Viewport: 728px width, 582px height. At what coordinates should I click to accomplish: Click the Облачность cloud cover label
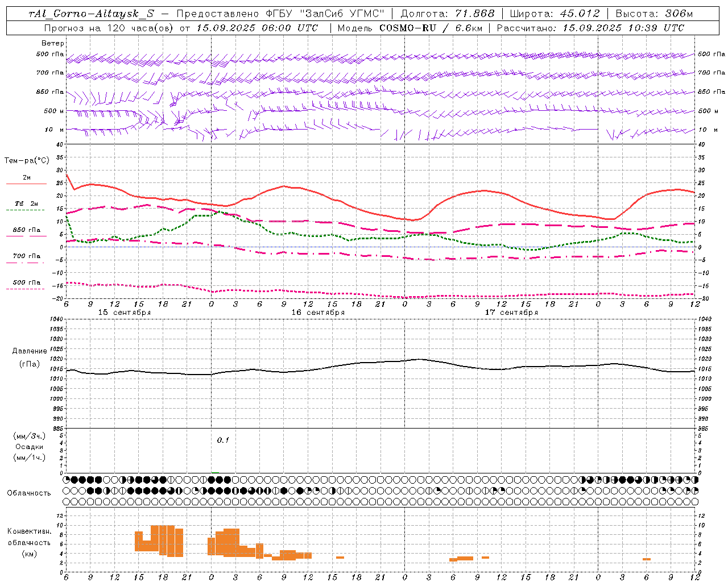tap(29, 493)
